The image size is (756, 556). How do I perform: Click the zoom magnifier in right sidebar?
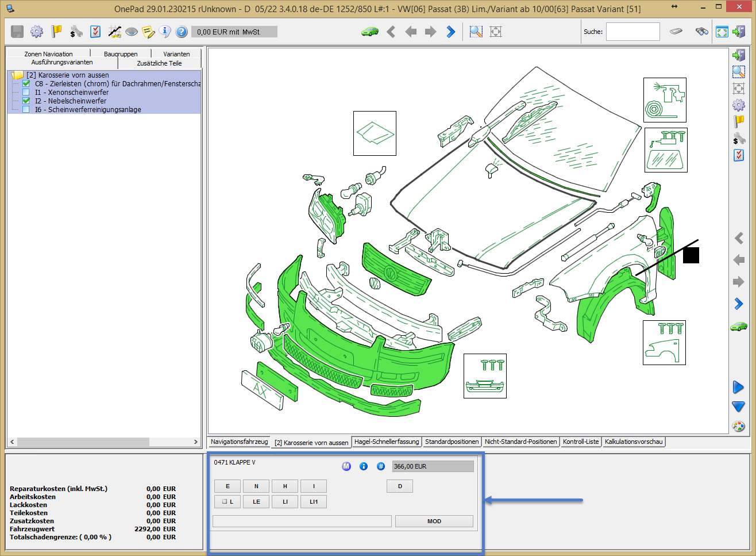[x=739, y=72]
